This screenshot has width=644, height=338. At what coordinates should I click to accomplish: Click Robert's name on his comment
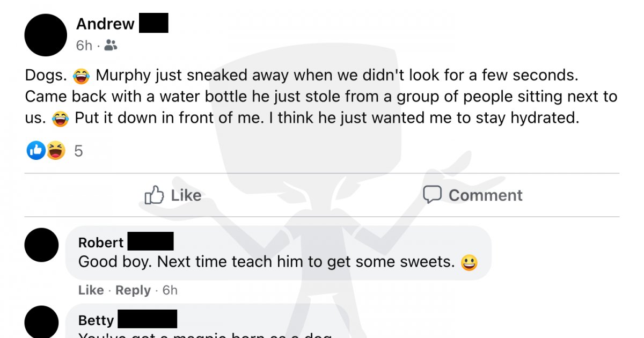[101, 243]
